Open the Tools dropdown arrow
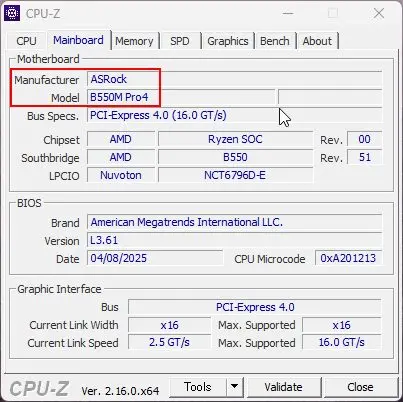The height and width of the screenshot is (402, 403). point(235,387)
